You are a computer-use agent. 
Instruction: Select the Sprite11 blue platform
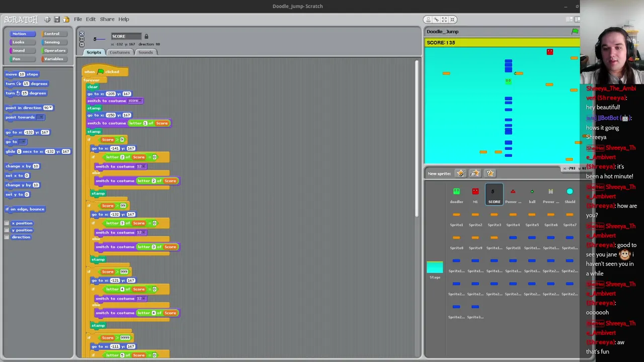click(513, 242)
